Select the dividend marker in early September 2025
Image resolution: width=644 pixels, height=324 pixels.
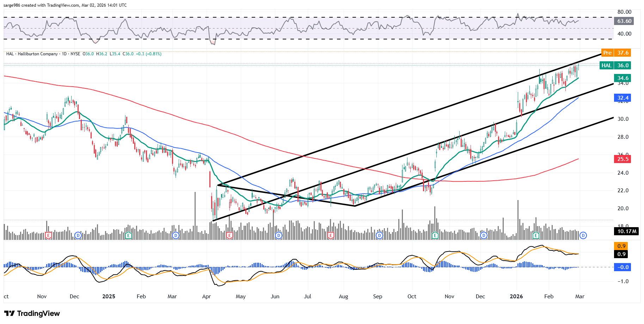click(379, 235)
